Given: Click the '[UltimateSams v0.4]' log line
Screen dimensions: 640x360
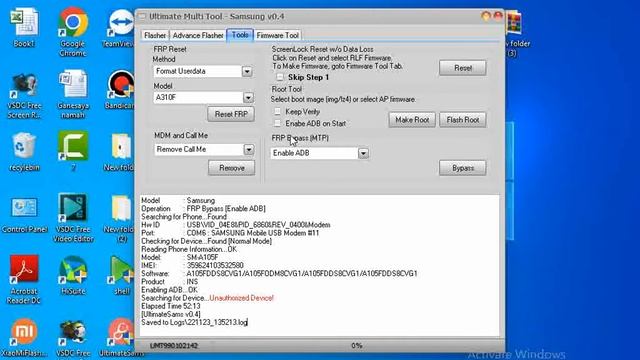Looking at the screenshot, I should pos(171,314).
